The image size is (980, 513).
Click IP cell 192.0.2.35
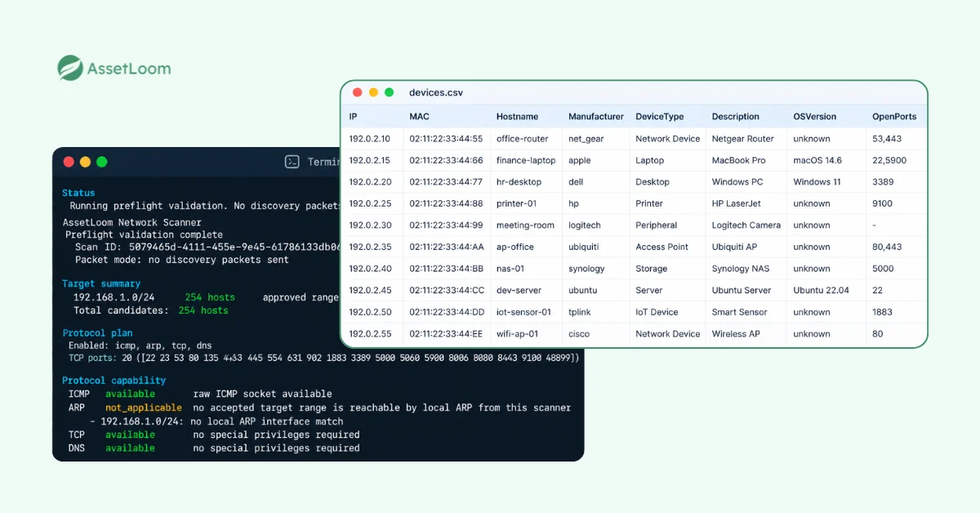point(370,247)
